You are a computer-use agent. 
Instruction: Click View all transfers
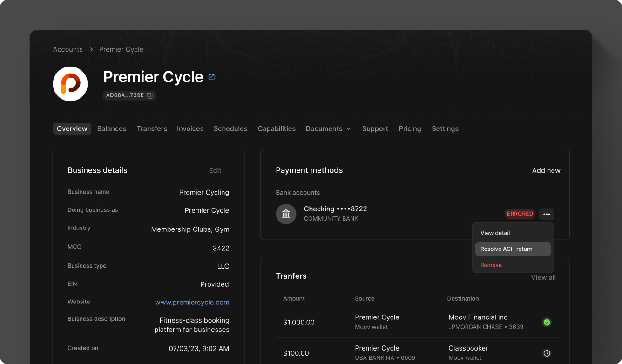(x=543, y=277)
